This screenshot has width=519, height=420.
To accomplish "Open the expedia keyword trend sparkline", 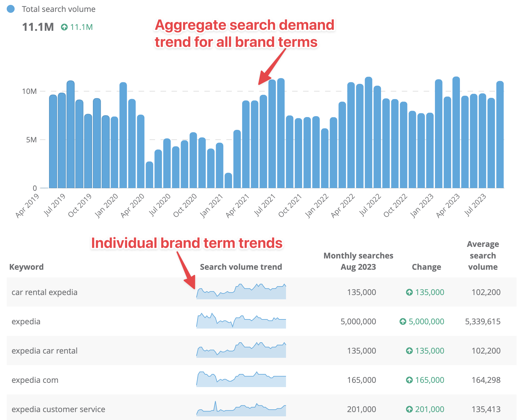I will [x=241, y=321].
